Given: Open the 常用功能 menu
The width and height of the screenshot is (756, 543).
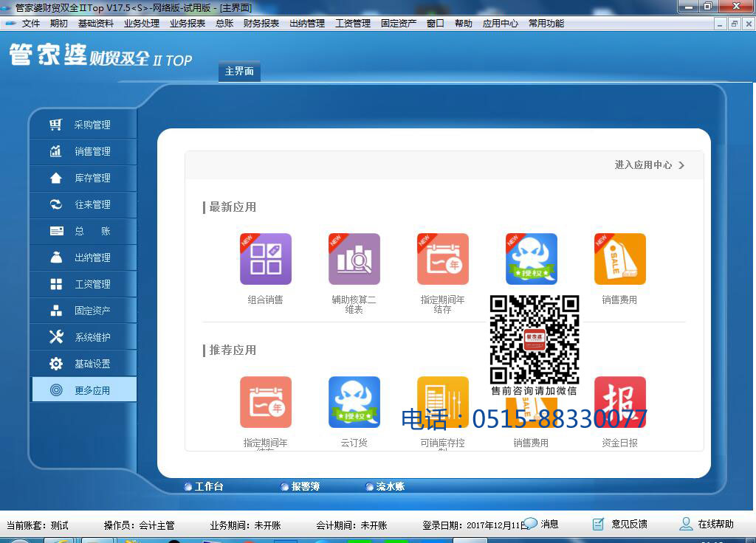Looking at the screenshot, I should tap(546, 23).
